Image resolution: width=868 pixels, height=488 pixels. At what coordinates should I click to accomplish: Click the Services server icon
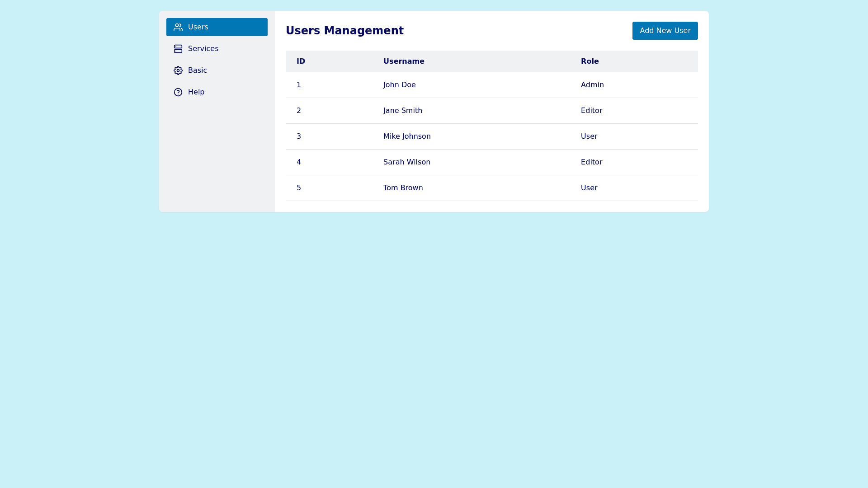pyautogui.click(x=178, y=49)
